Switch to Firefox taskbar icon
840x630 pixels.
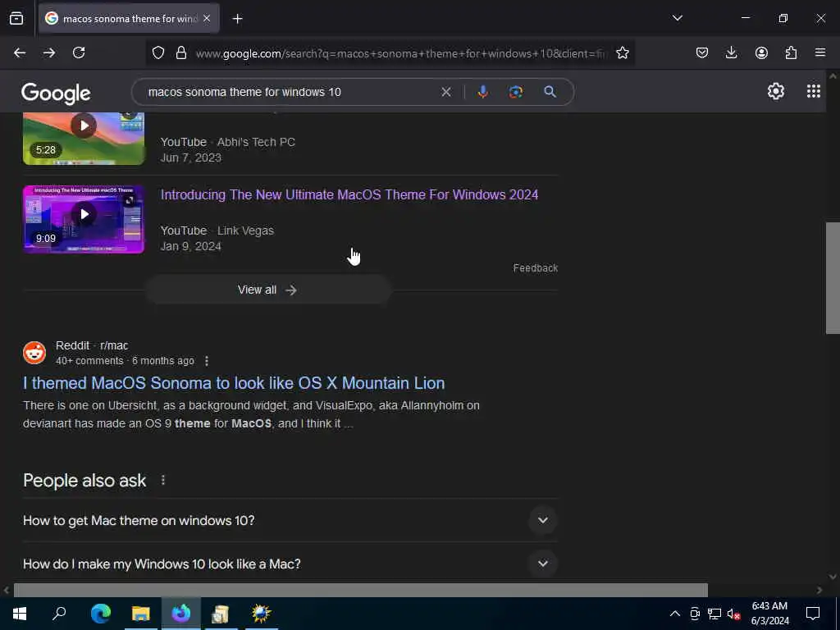181,614
